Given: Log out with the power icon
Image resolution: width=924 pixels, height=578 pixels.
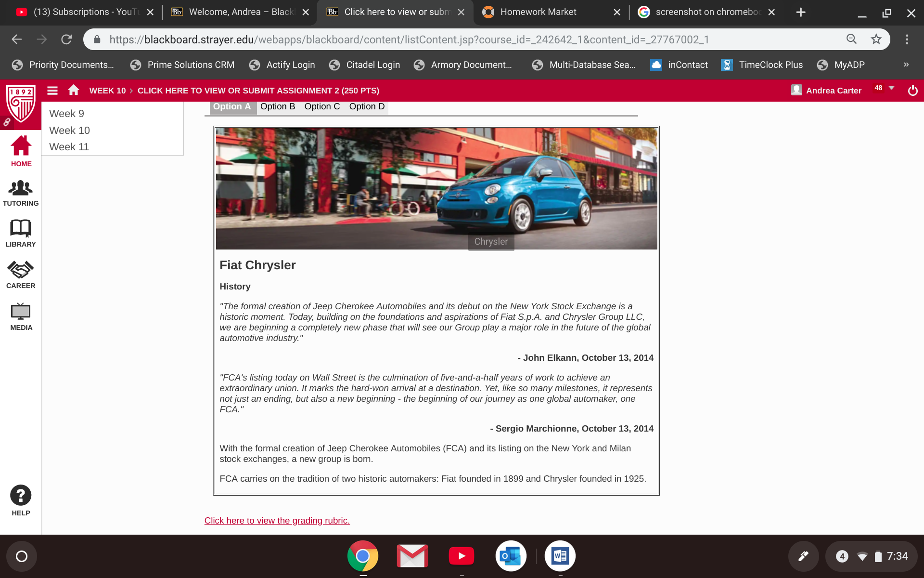Looking at the screenshot, I should (912, 91).
